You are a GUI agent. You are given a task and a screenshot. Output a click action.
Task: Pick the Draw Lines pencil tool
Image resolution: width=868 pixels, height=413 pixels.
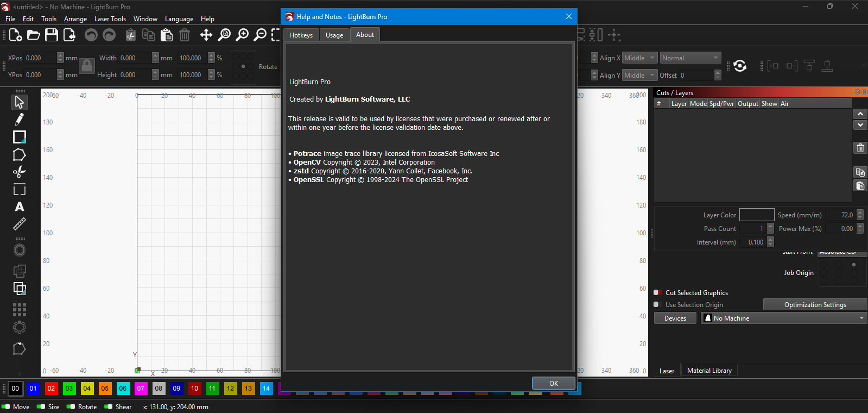[20, 120]
